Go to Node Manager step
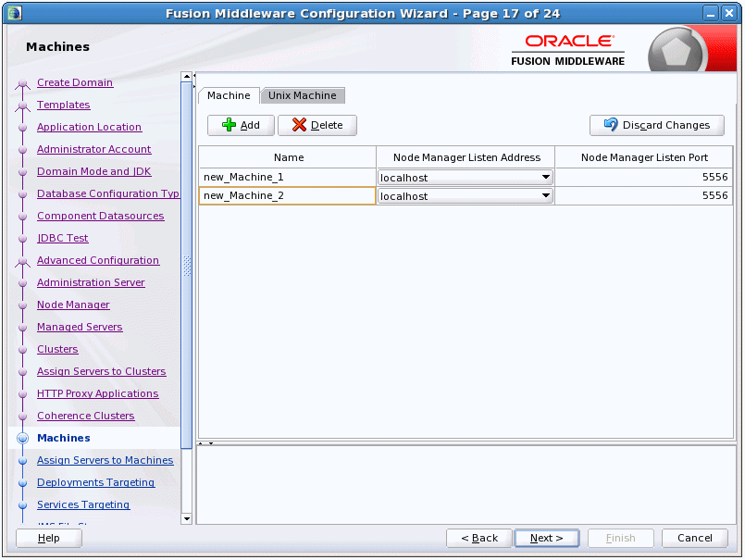Image resolution: width=745 pixels, height=560 pixels. 74,305
